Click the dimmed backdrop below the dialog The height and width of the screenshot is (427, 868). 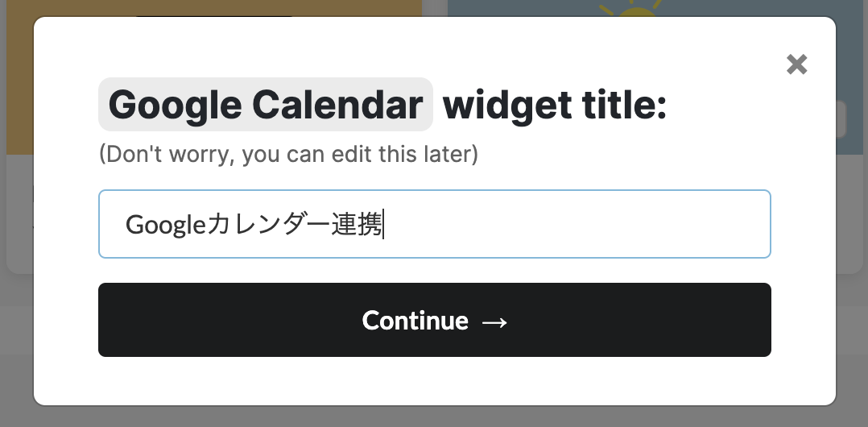click(x=434, y=417)
